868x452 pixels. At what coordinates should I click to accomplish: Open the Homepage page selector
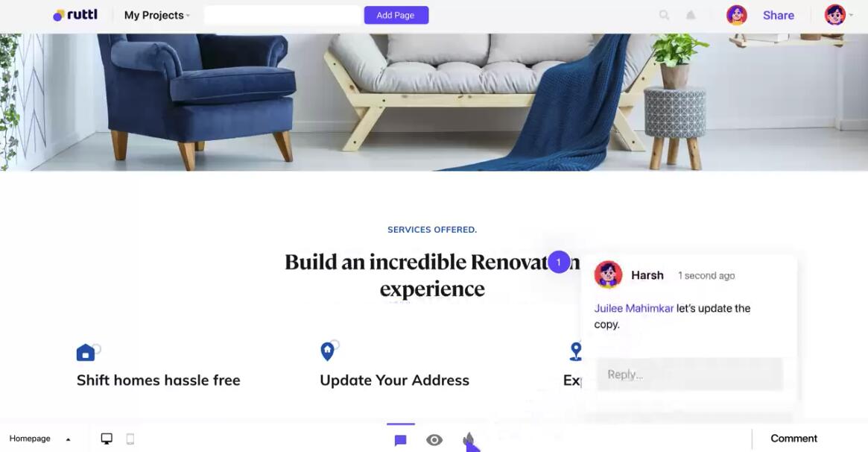[39, 439]
